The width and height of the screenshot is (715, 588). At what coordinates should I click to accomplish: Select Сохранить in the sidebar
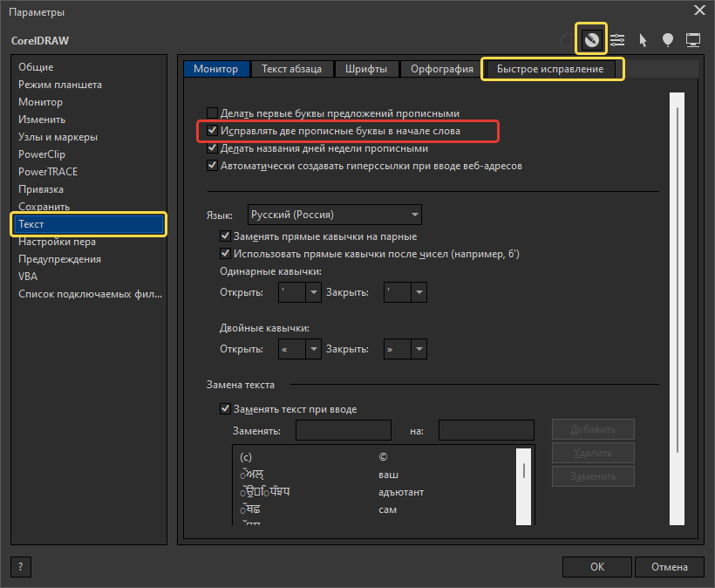tap(44, 207)
